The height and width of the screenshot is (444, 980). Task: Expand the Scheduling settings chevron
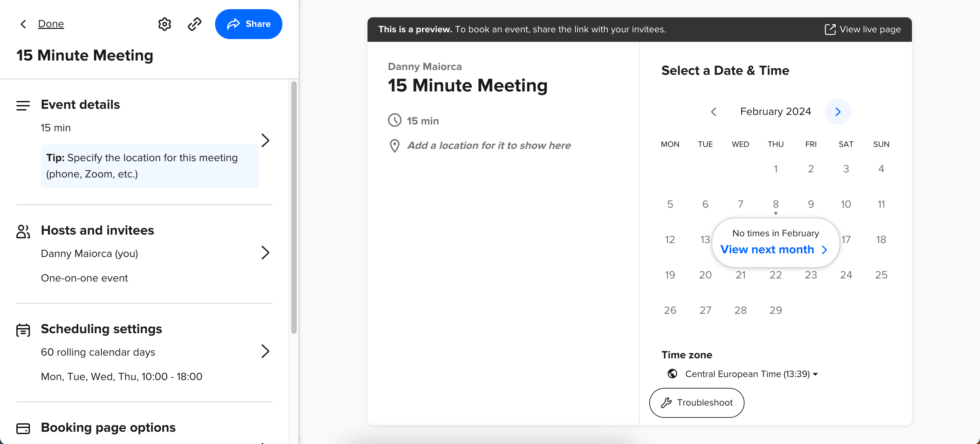265,351
